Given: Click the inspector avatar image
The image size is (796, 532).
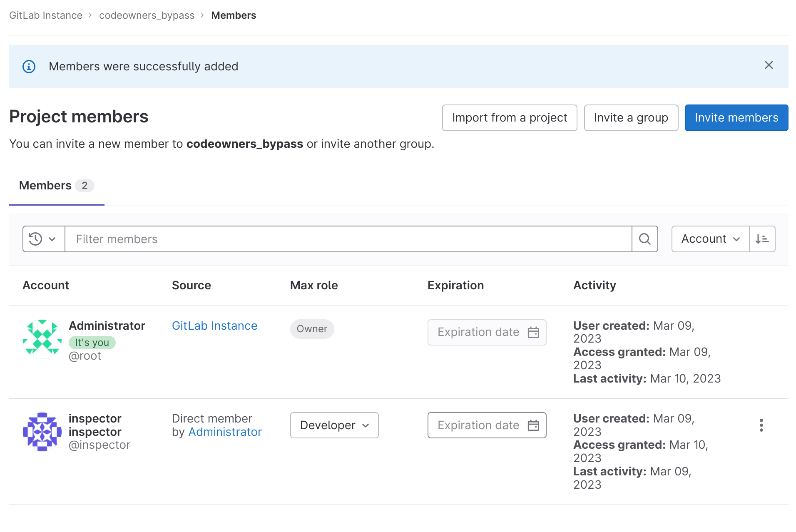Looking at the screenshot, I should click(x=42, y=432).
